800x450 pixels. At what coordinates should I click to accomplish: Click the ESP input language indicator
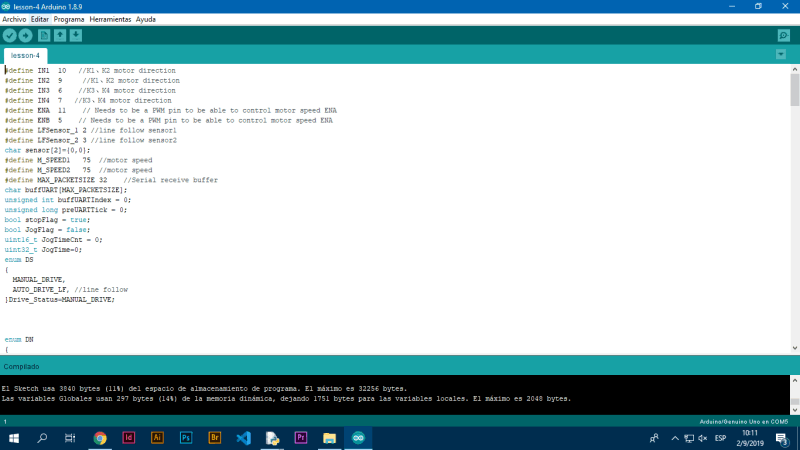click(x=720, y=438)
